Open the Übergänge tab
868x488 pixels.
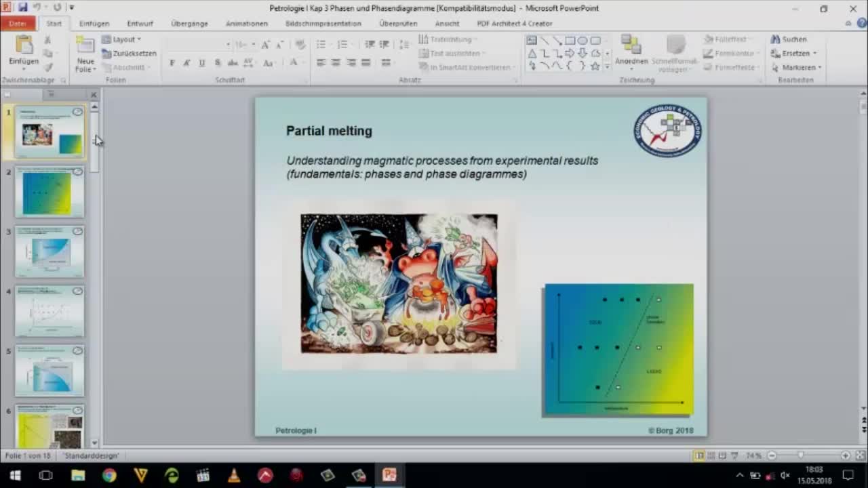tap(189, 23)
